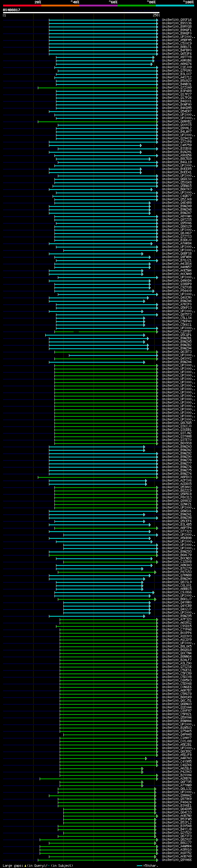197x868 pixels.
Task: Click label UniRef100_P42943
Action: [177, 772]
